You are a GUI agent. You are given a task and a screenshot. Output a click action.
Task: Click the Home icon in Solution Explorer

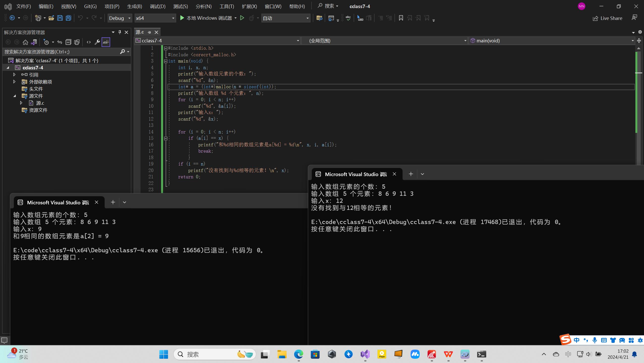[x=25, y=42]
